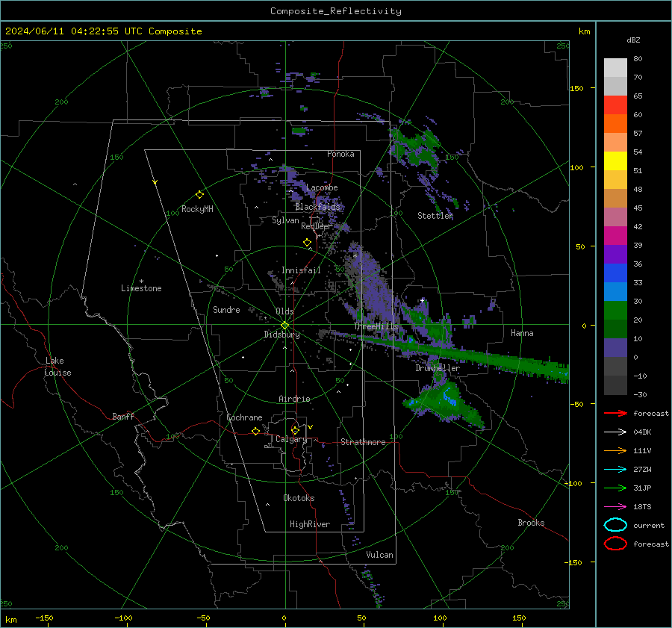Select the Hanna label
The height and width of the screenshot is (628, 672).
coord(522,333)
